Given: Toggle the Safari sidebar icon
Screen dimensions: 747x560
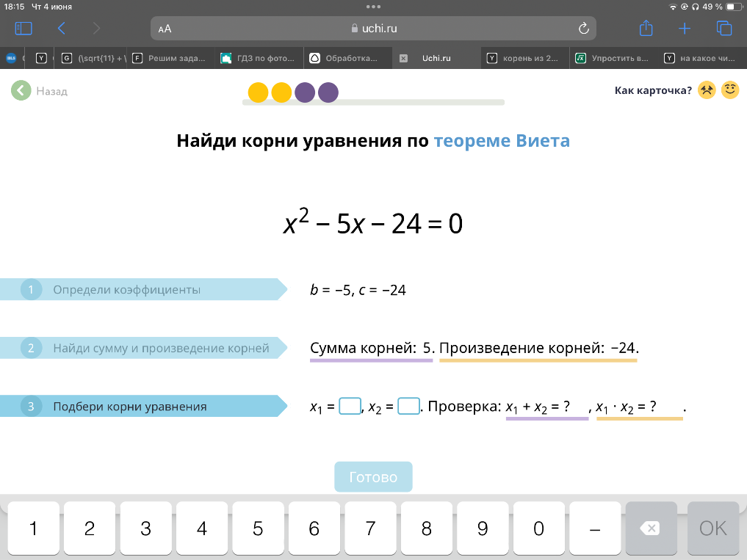Looking at the screenshot, I should 24,29.
